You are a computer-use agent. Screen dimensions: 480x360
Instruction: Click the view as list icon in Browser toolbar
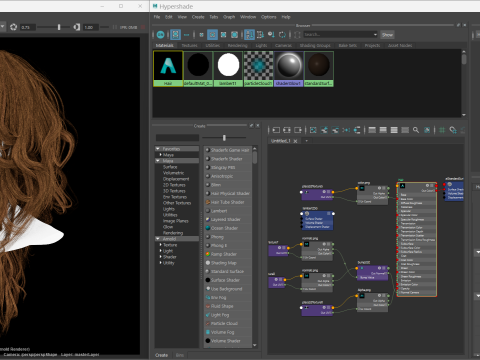tap(186, 35)
